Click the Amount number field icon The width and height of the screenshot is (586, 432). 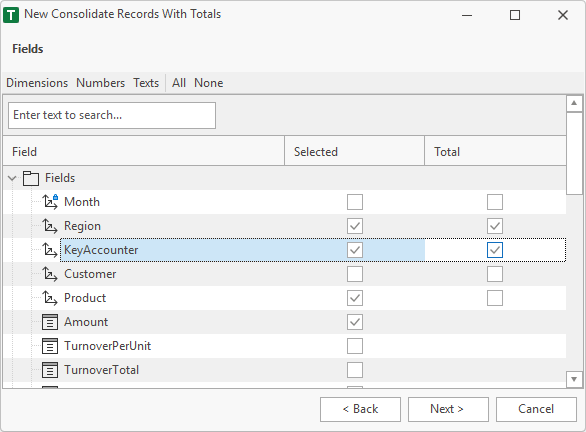(x=50, y=322)
